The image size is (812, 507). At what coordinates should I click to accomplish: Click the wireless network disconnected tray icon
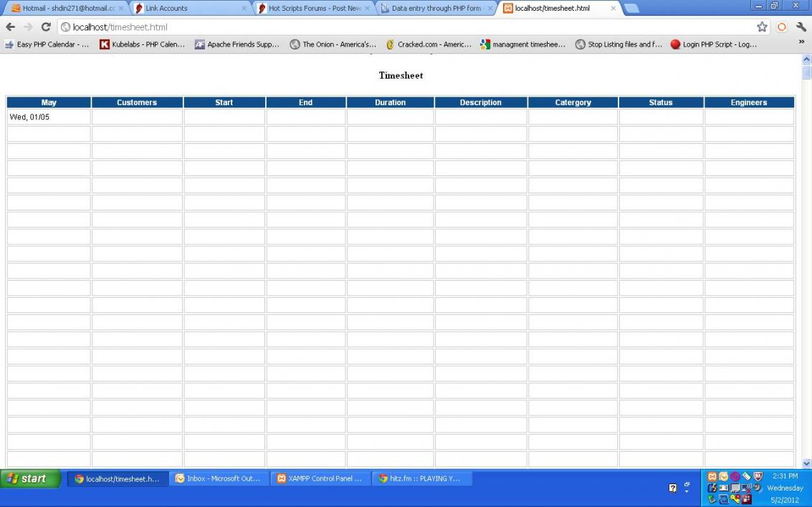click(x=747, y=488)
